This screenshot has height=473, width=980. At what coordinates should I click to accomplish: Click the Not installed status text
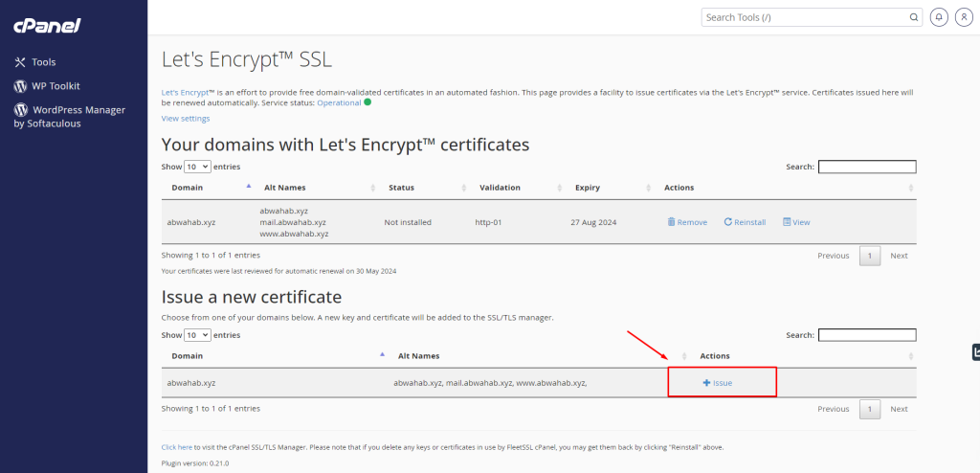click(x=408, y=222)
